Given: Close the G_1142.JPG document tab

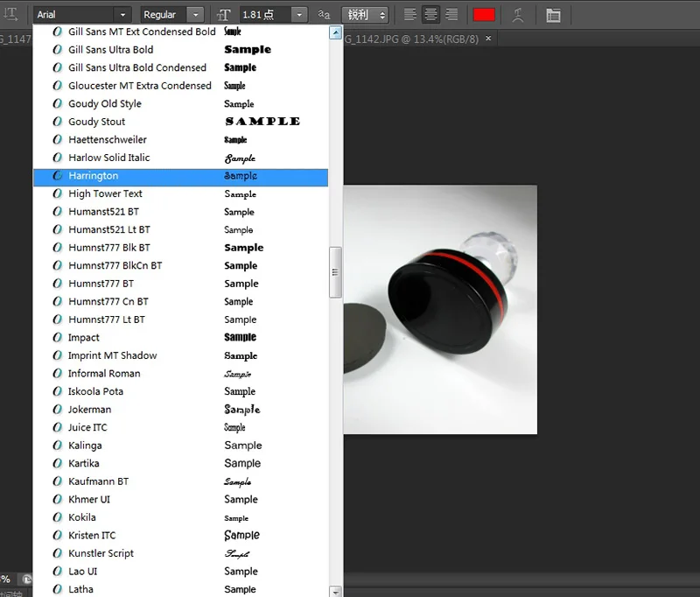Looking at the screenshot, I should point(488,39).
